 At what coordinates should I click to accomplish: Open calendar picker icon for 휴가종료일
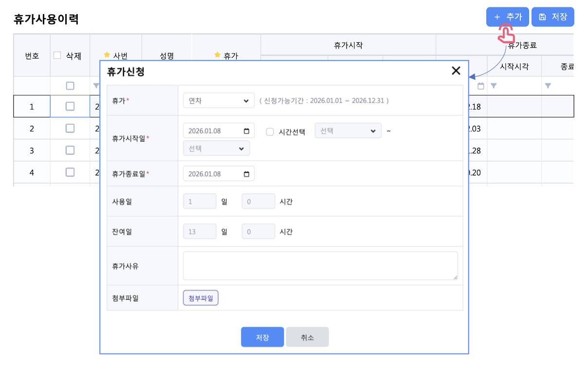click(x=246, y=174)
